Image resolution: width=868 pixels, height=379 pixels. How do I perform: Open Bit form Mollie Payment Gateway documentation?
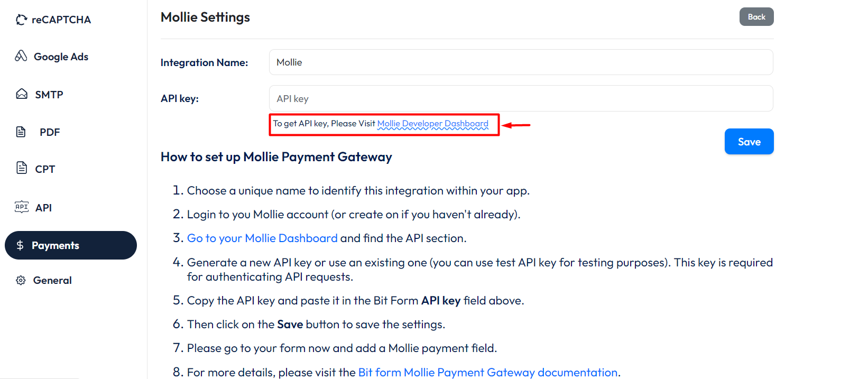pos(487,372)
